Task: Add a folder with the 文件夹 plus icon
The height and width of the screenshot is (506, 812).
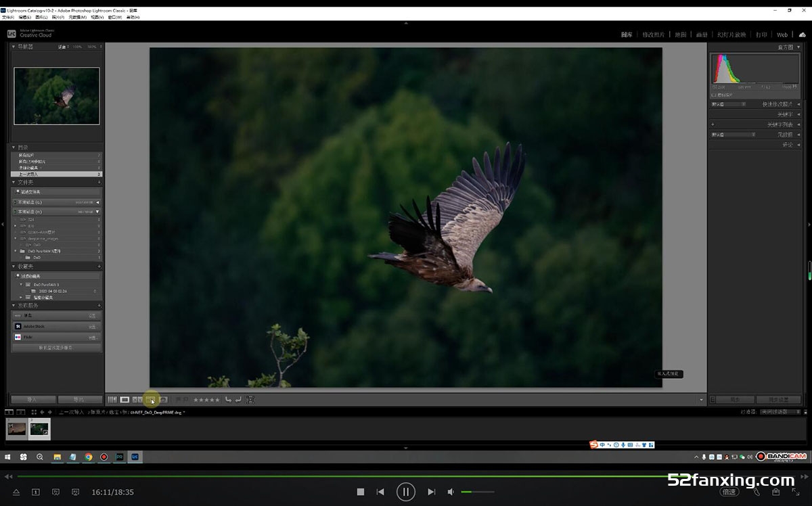Action: point(99,183)
